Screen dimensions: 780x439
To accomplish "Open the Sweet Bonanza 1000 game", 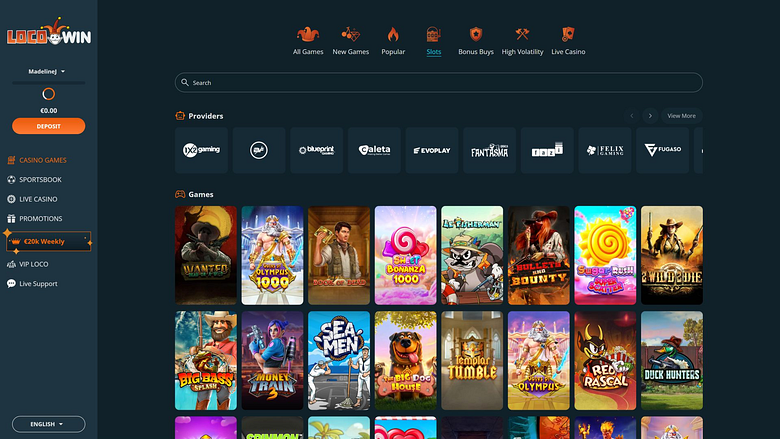I will (405, 255).
